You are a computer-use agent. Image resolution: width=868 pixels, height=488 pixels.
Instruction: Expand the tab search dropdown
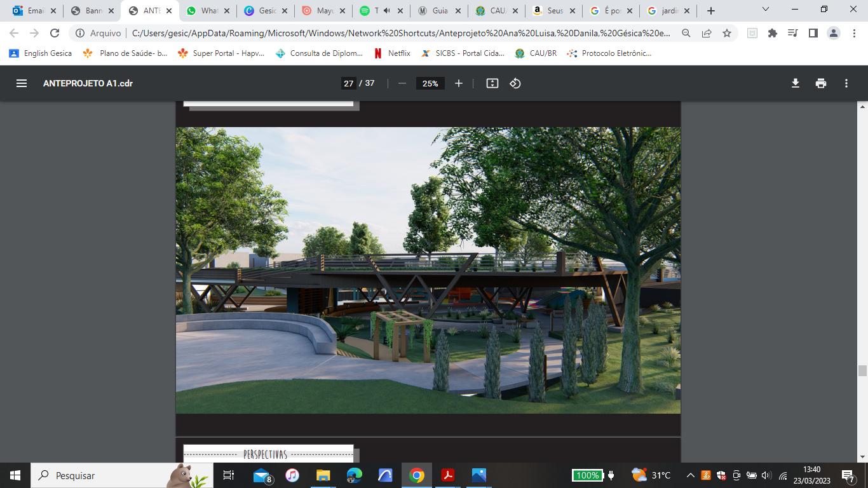click(766, 10)
